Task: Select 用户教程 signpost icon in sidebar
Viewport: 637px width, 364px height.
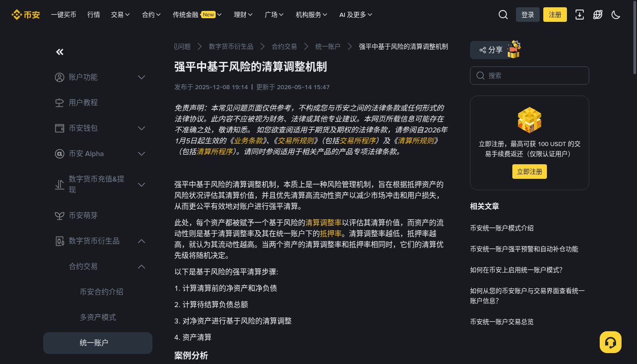Action: tap(60, 103)
